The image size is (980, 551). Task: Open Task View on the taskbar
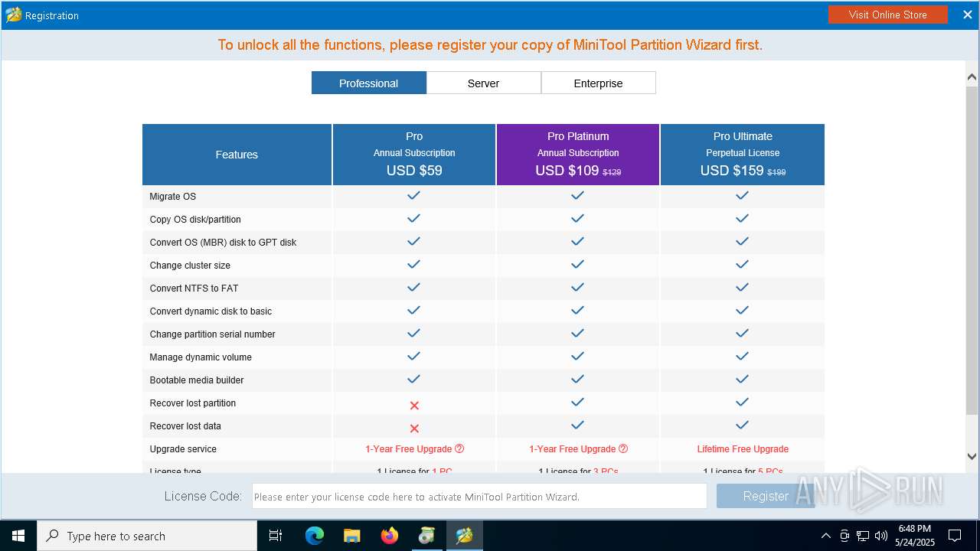276,536
